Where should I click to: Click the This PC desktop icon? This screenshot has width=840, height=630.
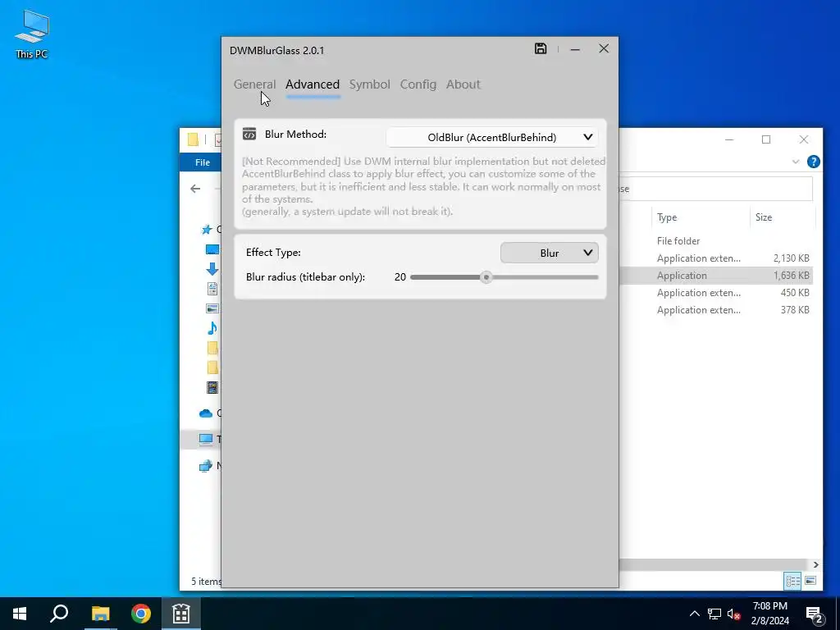coord(32,34)
